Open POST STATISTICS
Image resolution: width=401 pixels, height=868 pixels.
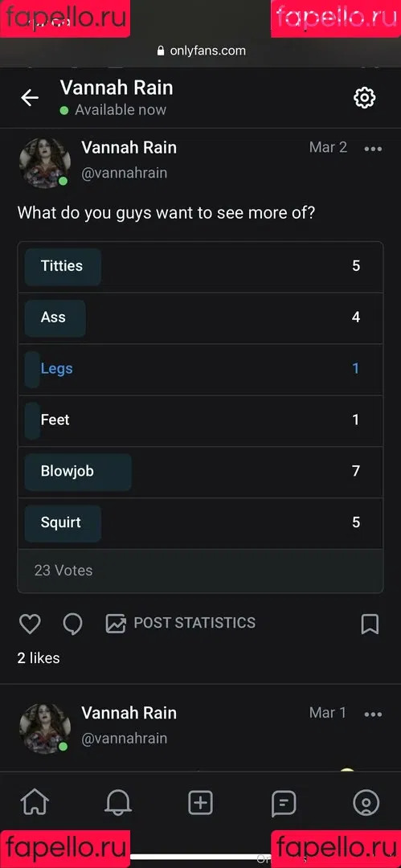[x=181, y=623]
